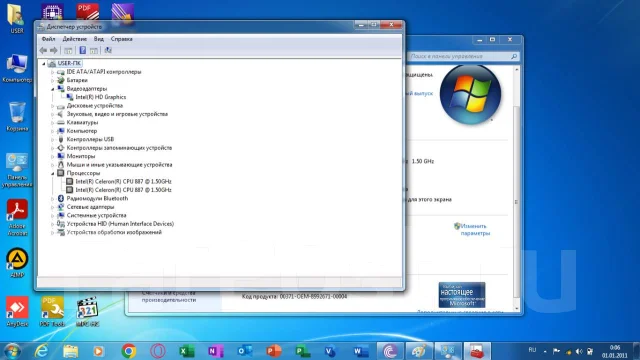
Task: Launch Google Chrome from taskbar
Action: [129, 351]
